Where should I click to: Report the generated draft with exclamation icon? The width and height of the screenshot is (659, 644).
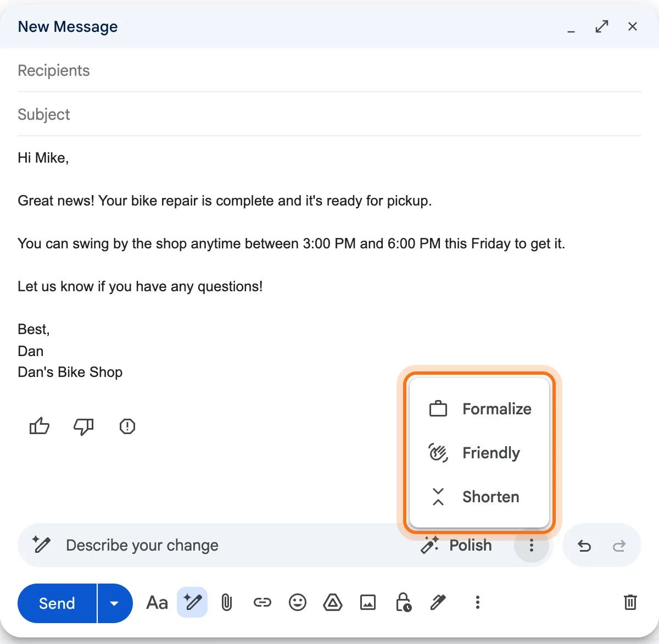(127, 426)
